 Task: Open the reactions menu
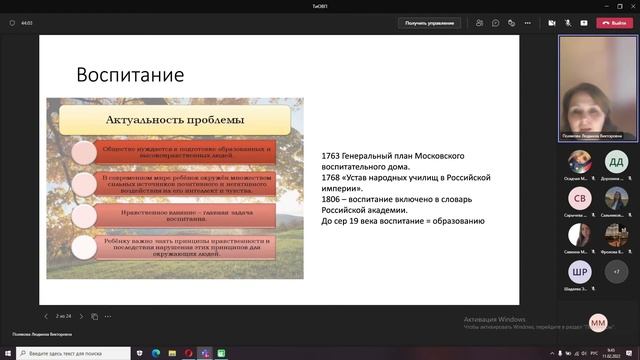click(511, 23)
